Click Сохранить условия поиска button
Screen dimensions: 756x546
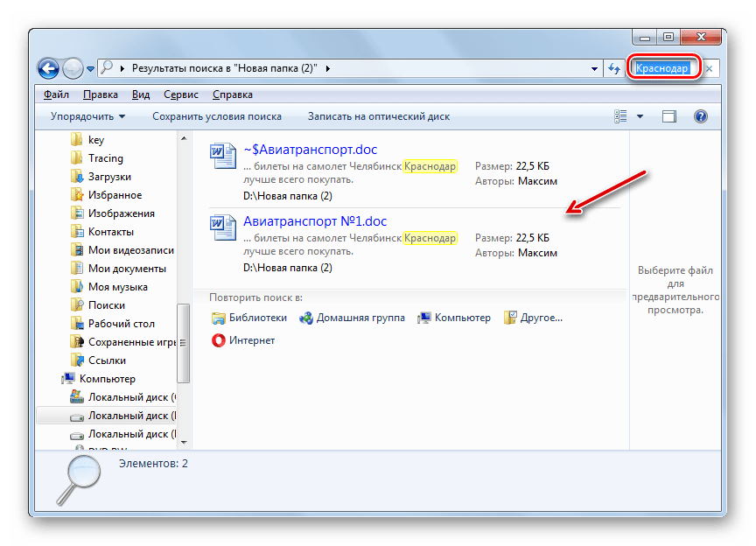[216, 116]
